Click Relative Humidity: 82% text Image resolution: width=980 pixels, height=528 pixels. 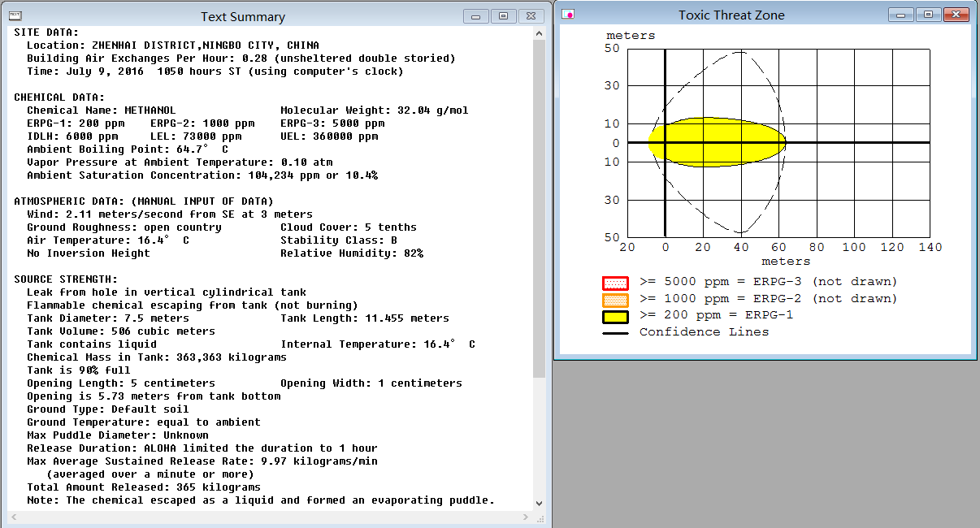pos(352,253)
